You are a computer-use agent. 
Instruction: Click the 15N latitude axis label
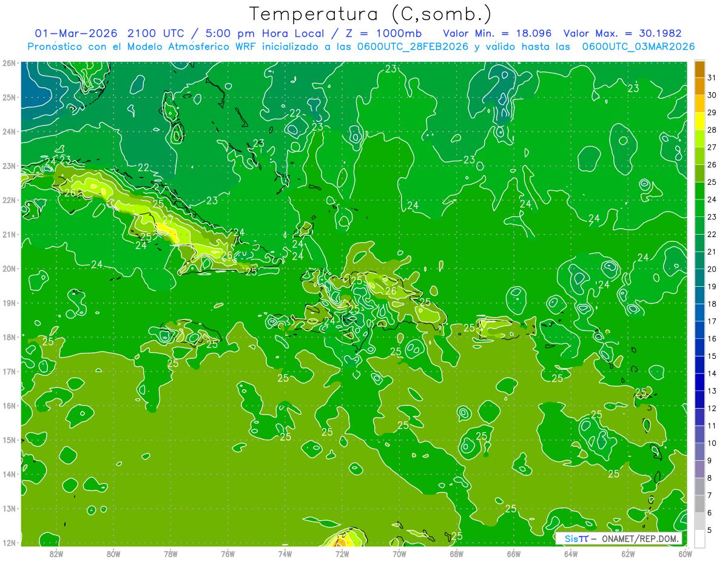(9, 440)
